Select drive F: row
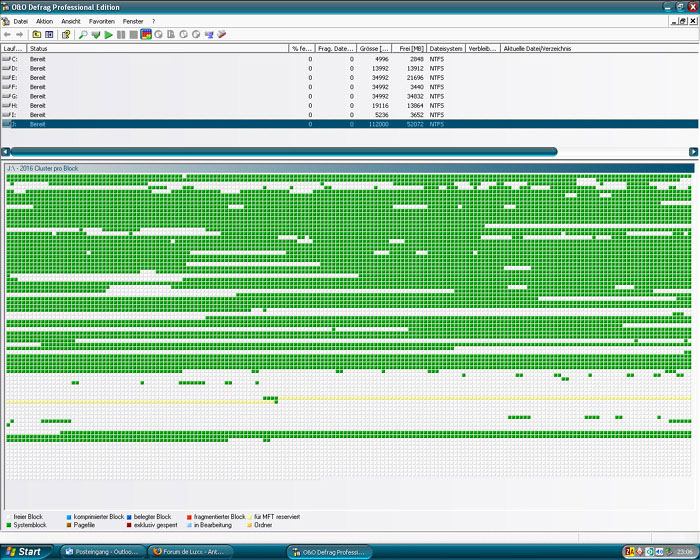 tap(350, 87)
